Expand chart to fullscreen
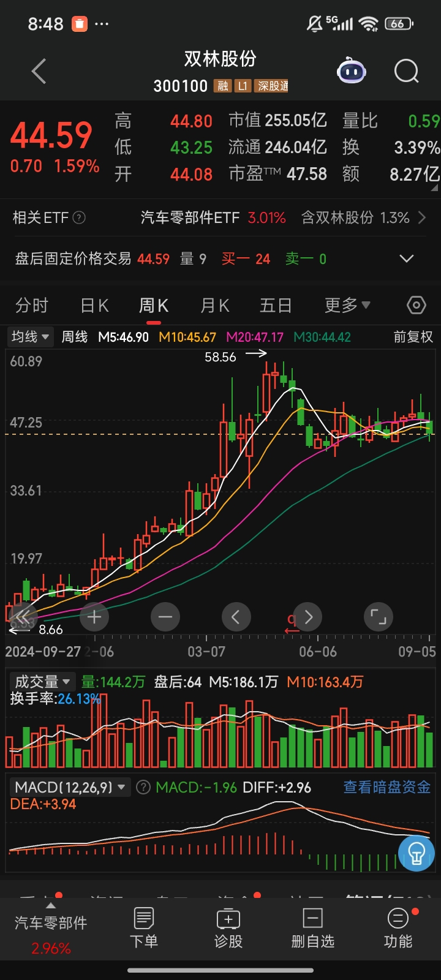The height and width of the screenshot is (980, 441). tap(379, 617)
